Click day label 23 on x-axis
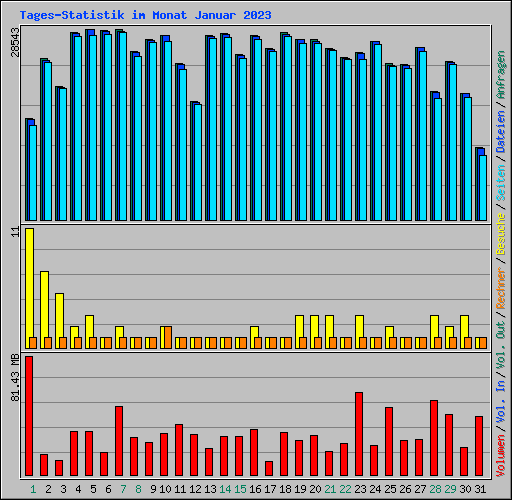Screen dimensions: 512x500 coord(360,489)
